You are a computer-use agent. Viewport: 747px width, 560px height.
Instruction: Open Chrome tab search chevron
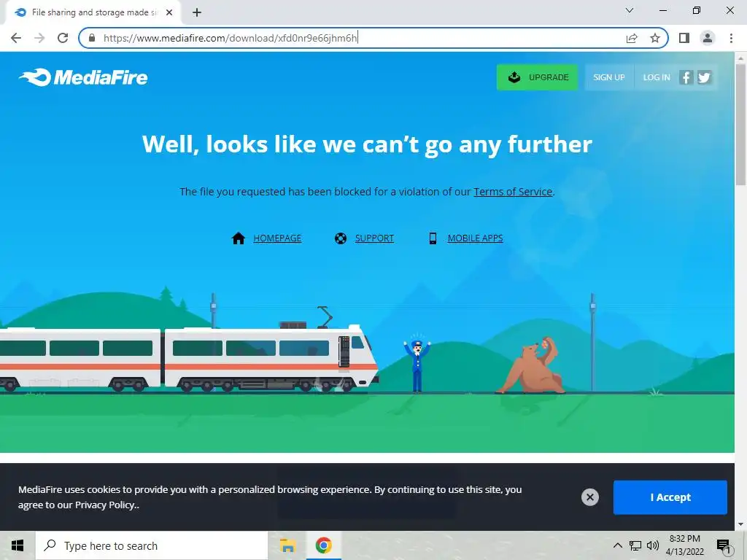[x=630, y=10]
